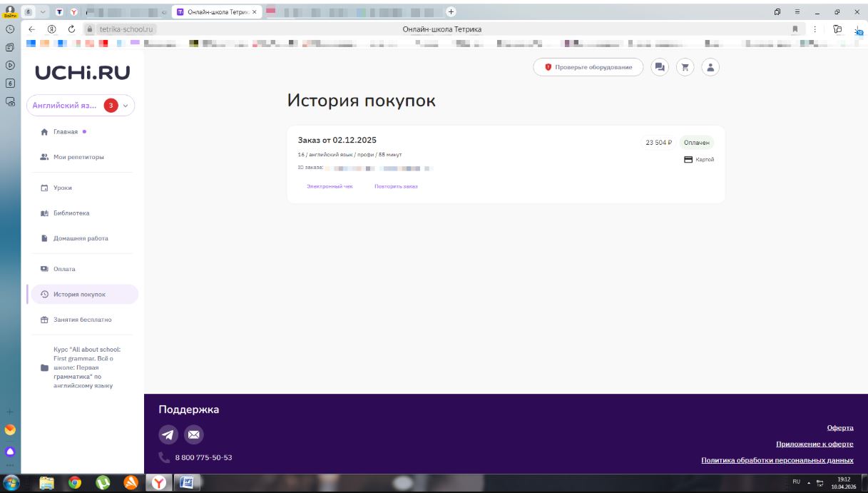Click the Проверьте оборудование button
868x493 pixels.
tap(588, 67)
